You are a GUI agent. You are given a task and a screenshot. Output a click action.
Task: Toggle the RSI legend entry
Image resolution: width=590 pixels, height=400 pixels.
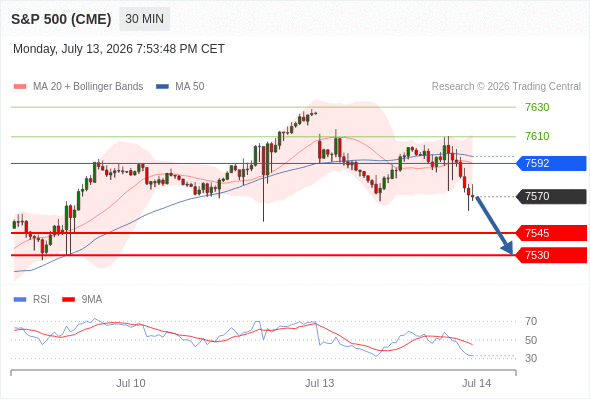pos(32,300)
